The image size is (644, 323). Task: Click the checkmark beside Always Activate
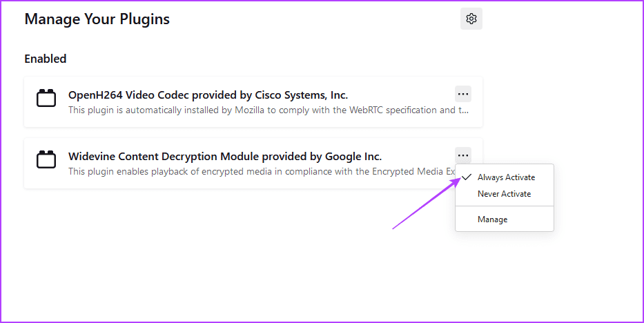[x=467, y=177]
